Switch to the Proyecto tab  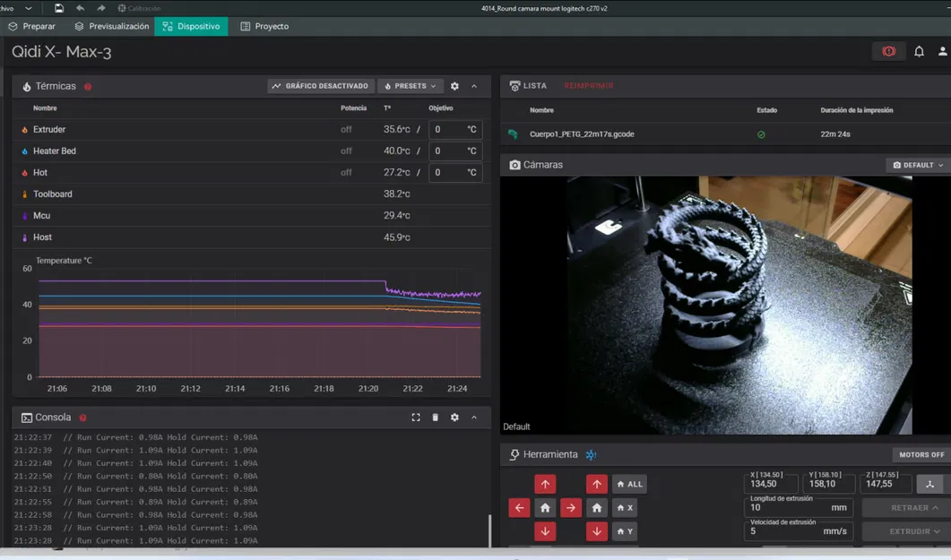[264, 26]
